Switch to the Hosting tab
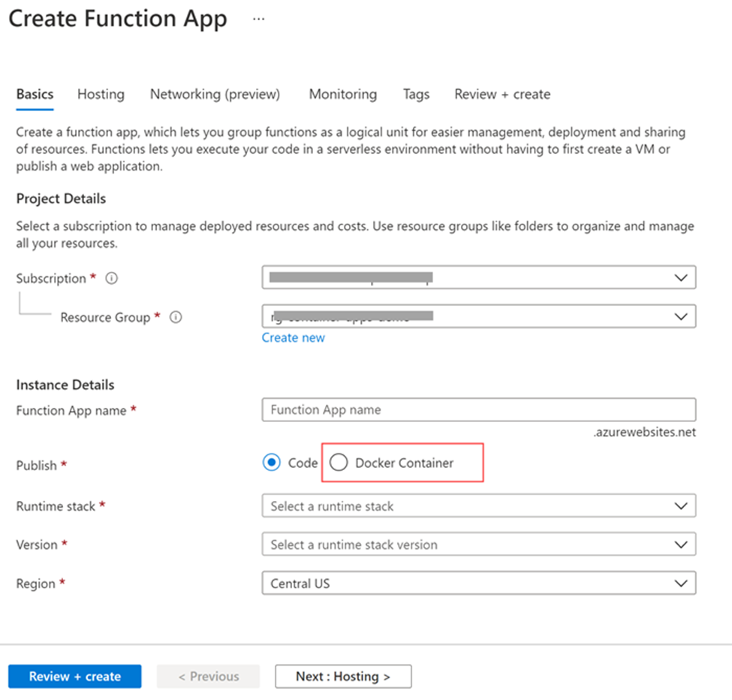The image size is (732, 700). (101, 94)
